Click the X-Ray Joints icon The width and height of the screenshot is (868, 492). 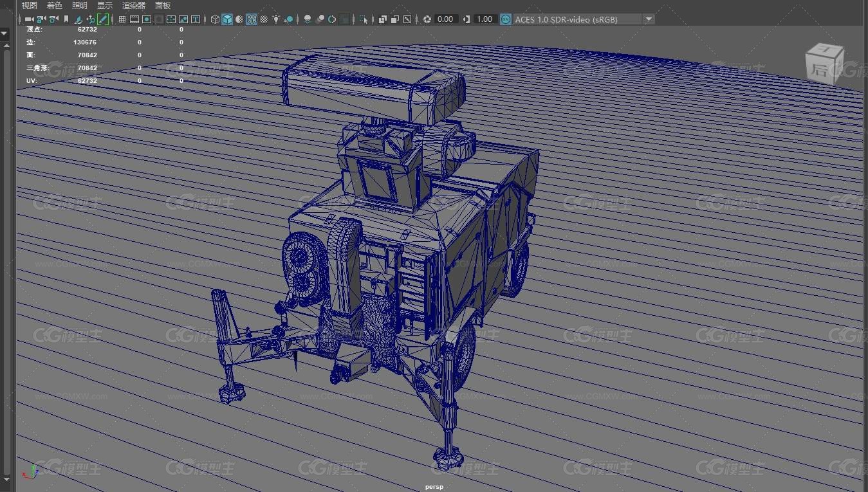pyautogui.click(x=407, y=19)
